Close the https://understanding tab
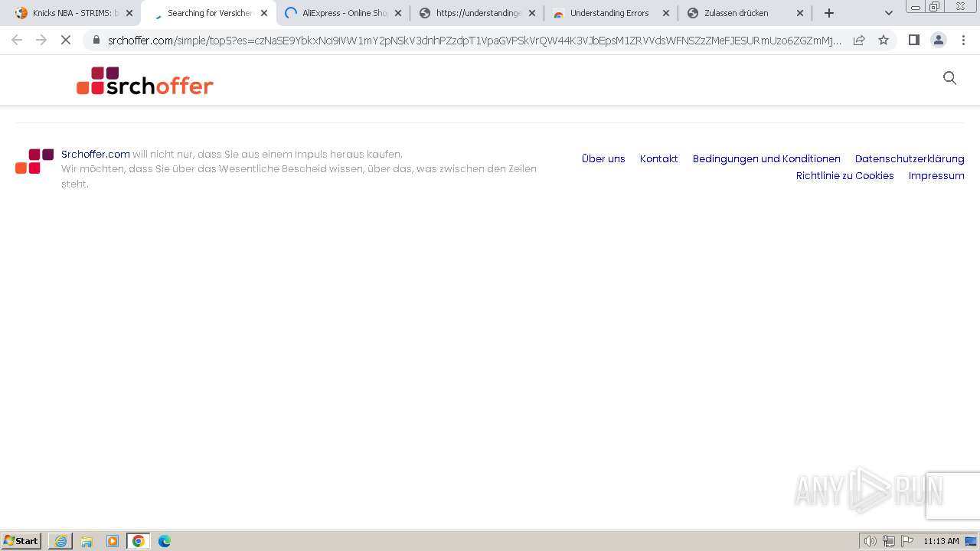The width and height of the screenshot is (980, 551). tap(532, 13)
